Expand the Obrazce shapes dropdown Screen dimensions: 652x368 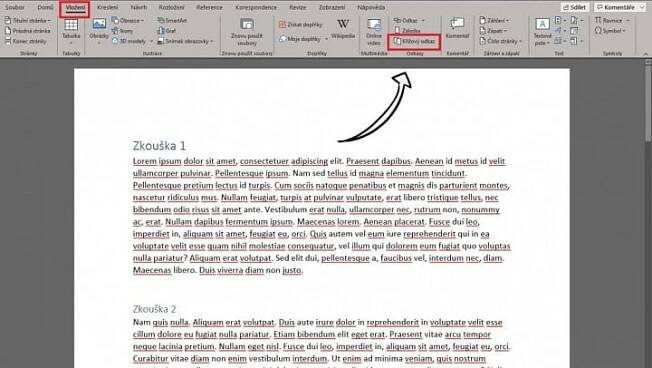(128, 20)
